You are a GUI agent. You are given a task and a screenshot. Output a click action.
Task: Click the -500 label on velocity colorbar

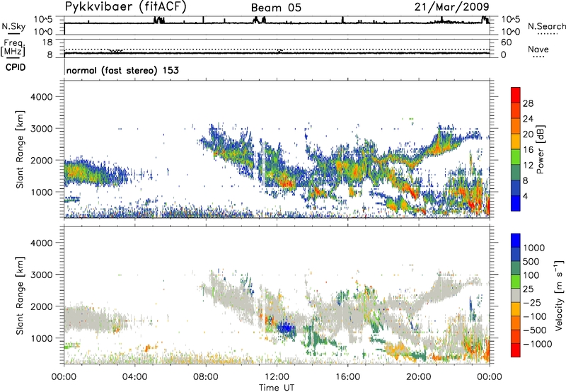tap(534, 330)
